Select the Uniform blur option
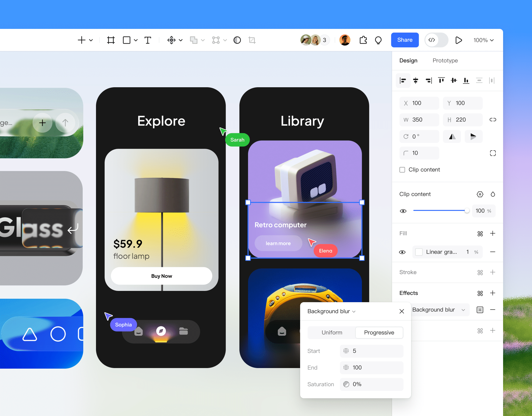 click(332, 333)
